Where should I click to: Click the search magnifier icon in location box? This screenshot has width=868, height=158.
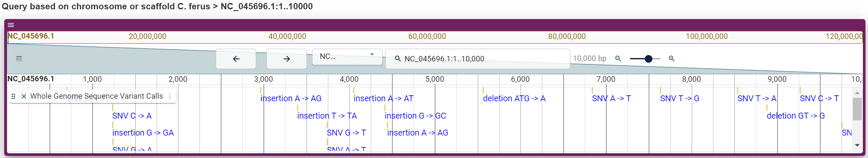[397, 58]
